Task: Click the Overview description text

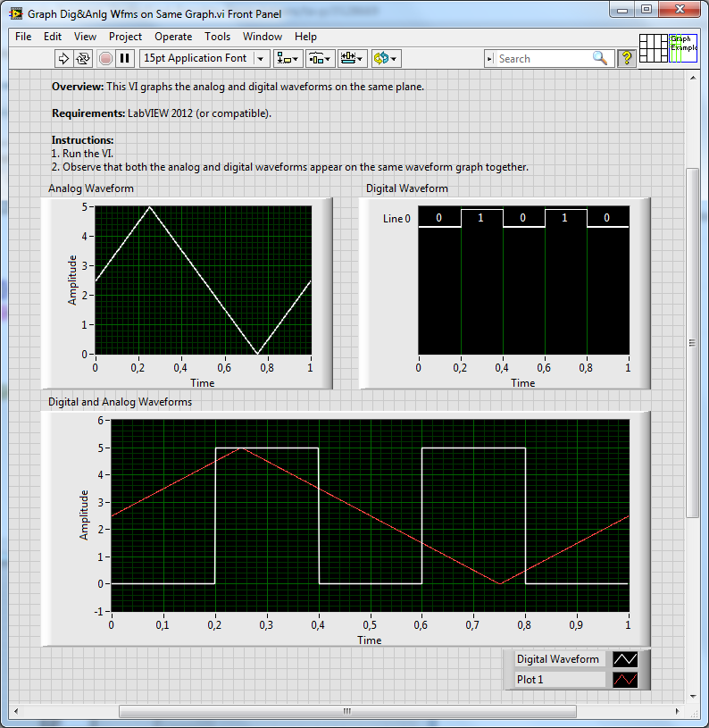Action: pyautogui.click(x=238, y=87)
